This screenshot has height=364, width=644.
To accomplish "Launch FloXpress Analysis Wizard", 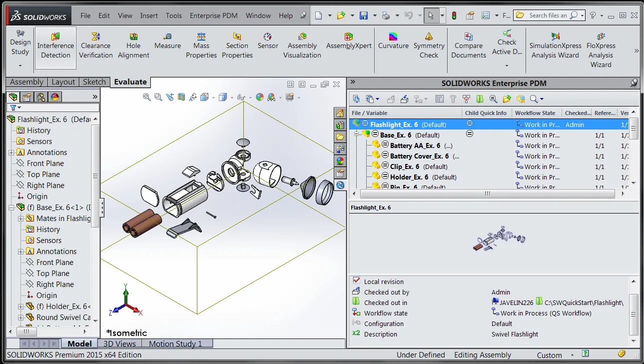I will [x=601, y=50].
